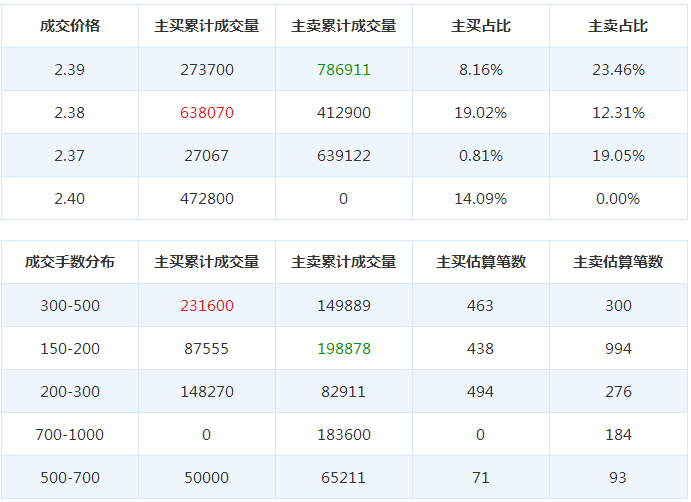Screen dimensions: 691x502
Task: Click the 主卖占比 column header
Action: 618,26
